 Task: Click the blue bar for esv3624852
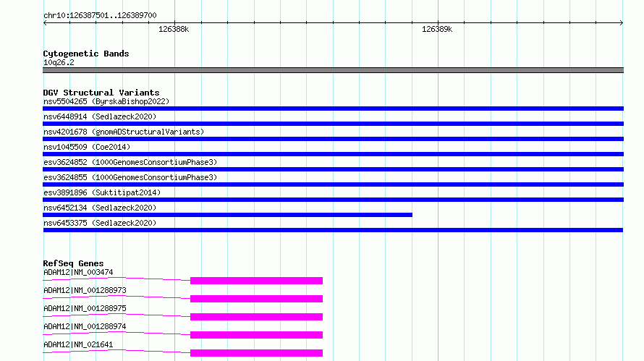pos(333,169)
